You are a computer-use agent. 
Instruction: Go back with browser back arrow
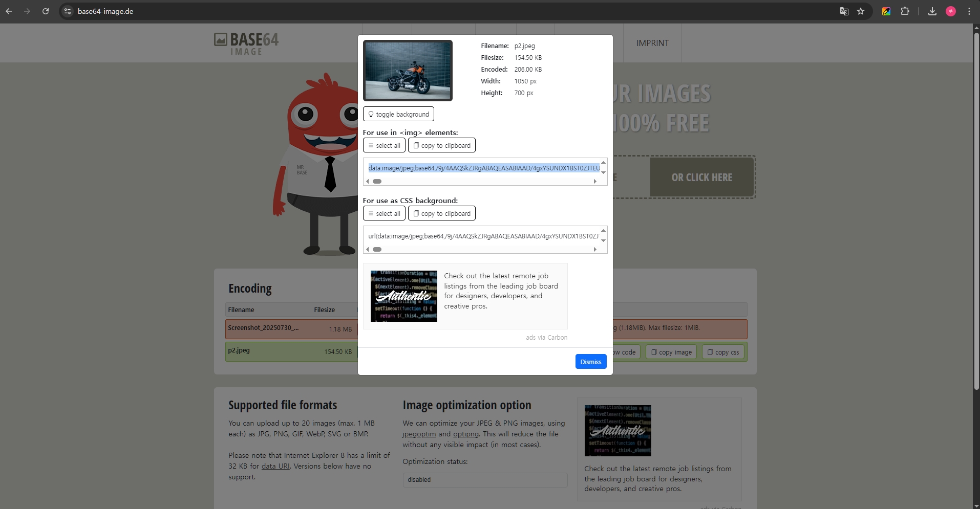tap(9, 11)
